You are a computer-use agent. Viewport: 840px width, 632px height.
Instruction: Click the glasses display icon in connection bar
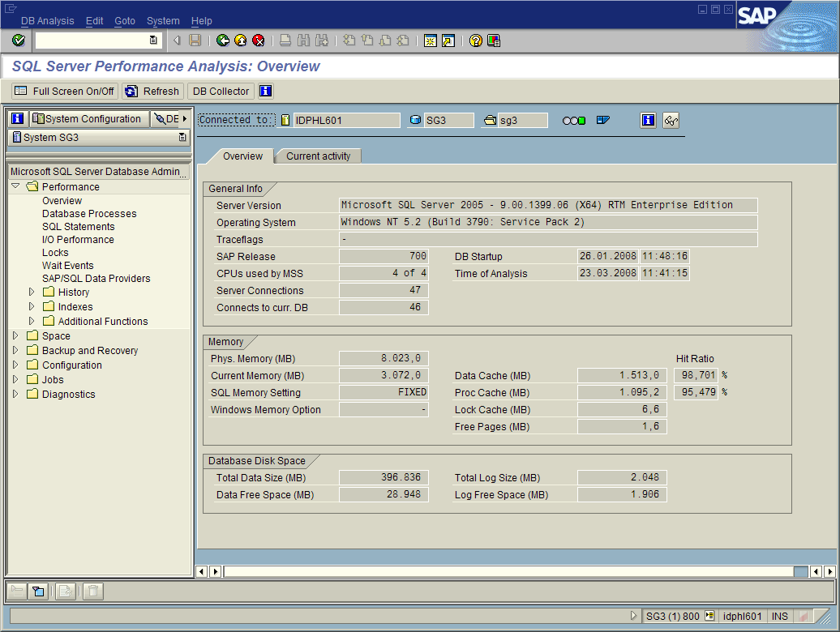tap(671, 121)
